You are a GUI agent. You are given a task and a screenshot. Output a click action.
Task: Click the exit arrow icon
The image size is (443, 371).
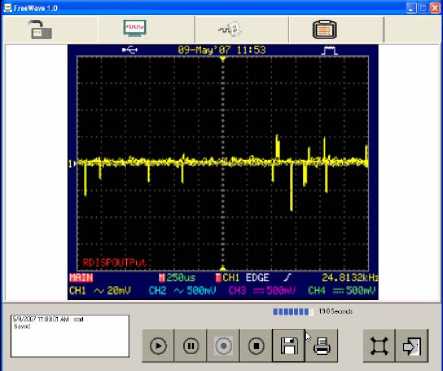(x=412, y=346)
